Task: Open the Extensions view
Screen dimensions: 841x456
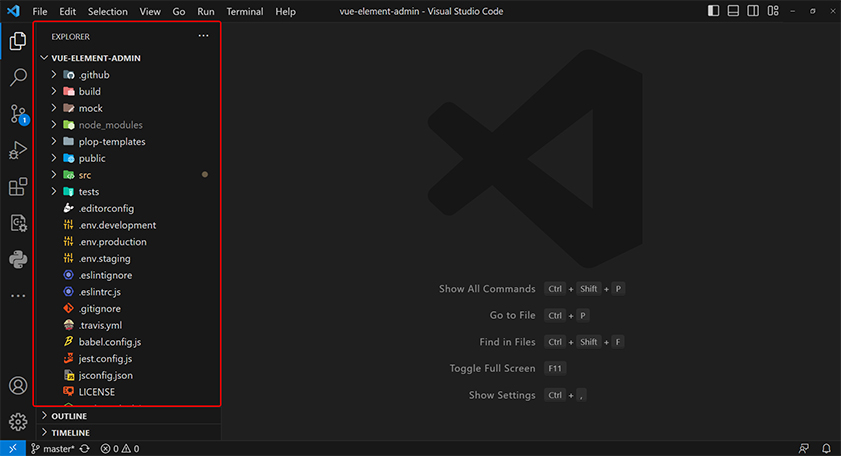Action: tap(18, 187)
